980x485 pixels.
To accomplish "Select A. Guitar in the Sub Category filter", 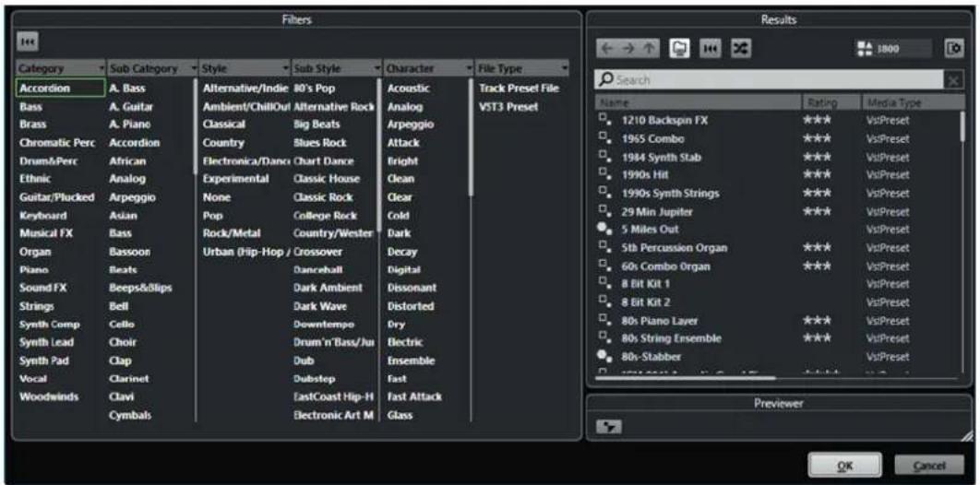I will (131, 107).
